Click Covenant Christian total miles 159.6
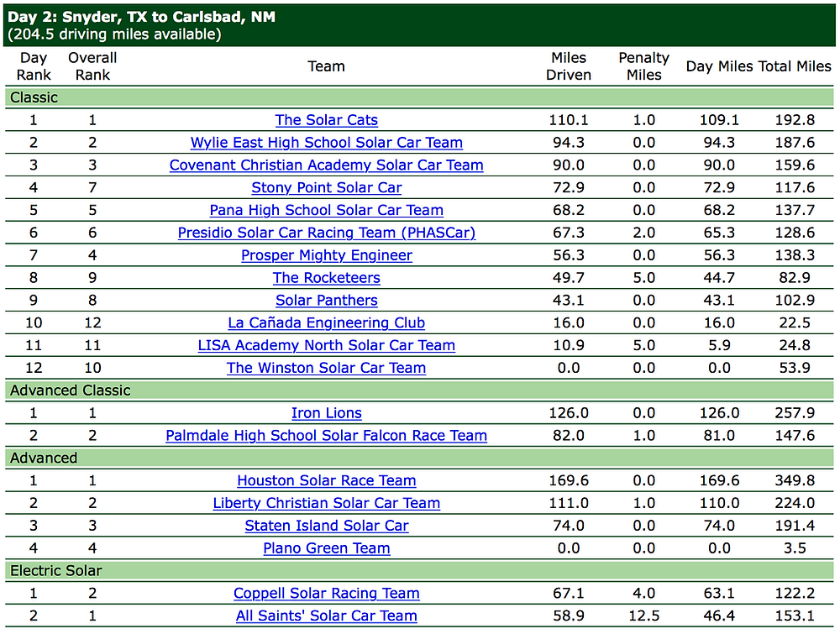The width and height of the screenshot is (840, 634). [795, 165]
